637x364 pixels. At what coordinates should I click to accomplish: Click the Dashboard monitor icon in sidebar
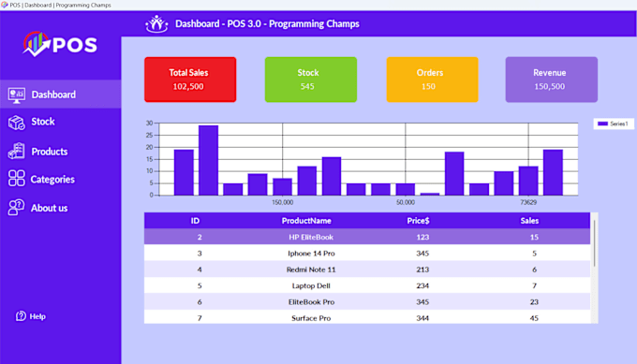(x=16, y=95)
